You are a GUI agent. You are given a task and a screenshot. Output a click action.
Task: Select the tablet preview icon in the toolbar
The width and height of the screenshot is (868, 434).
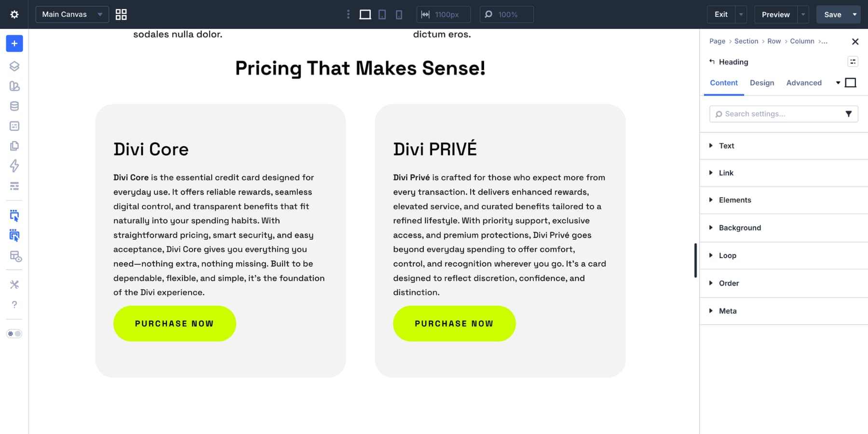382,14
